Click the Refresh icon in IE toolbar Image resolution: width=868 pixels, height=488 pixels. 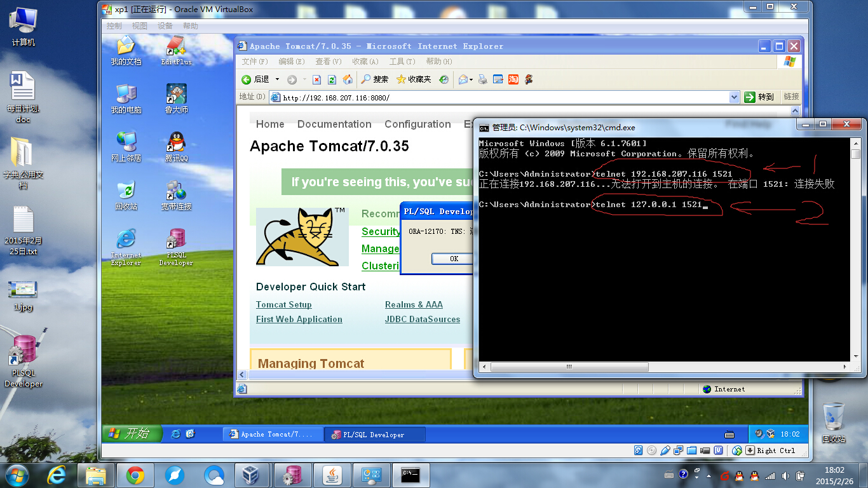click(x=332, y=79)
